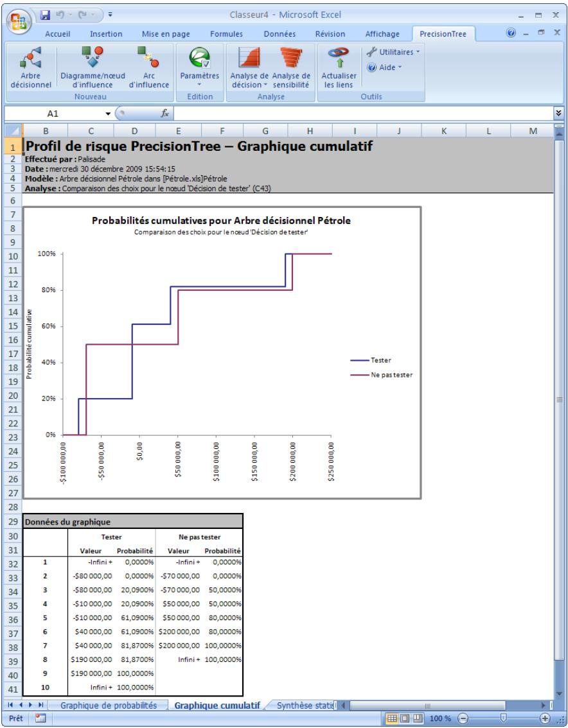Open the Paramètres dropdown

pos(199,67)
